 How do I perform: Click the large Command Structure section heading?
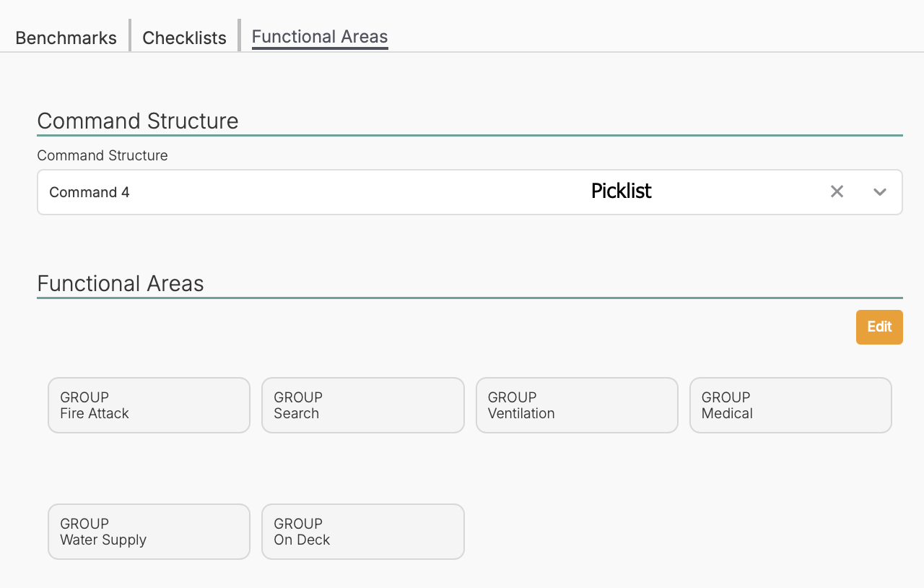[x=138, y=121]
